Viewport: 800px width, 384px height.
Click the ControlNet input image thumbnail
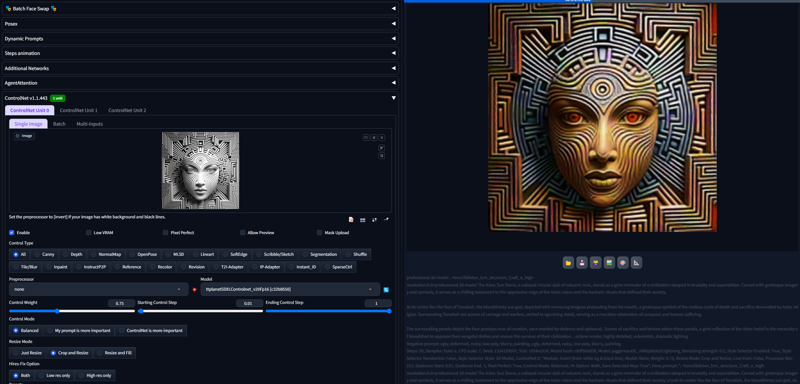click(201, 170)
